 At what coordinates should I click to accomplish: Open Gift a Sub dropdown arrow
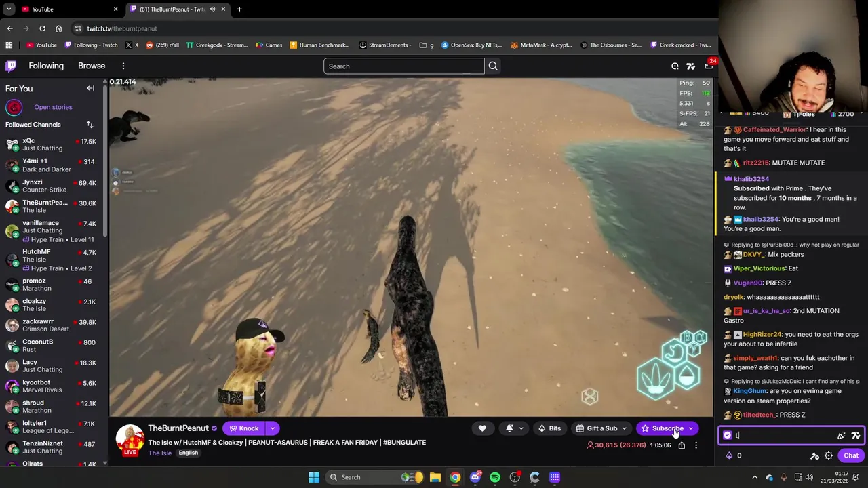coord(625,428)
